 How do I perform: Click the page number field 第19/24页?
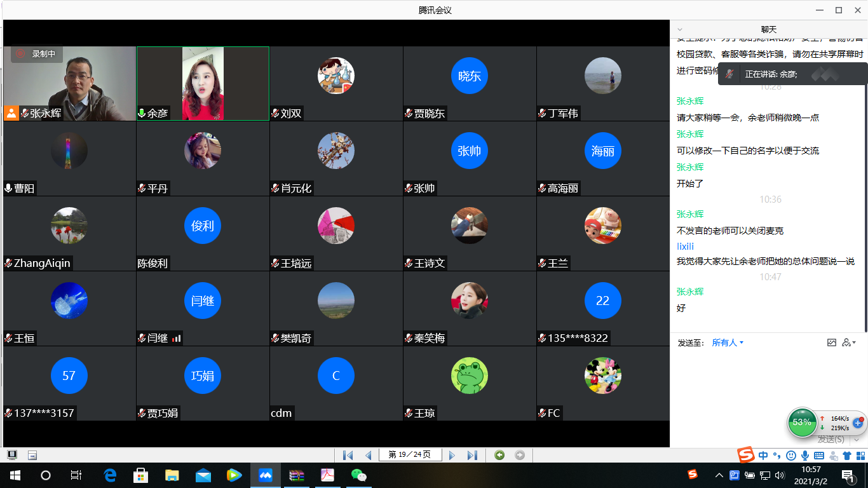click(x=410, y=455)
